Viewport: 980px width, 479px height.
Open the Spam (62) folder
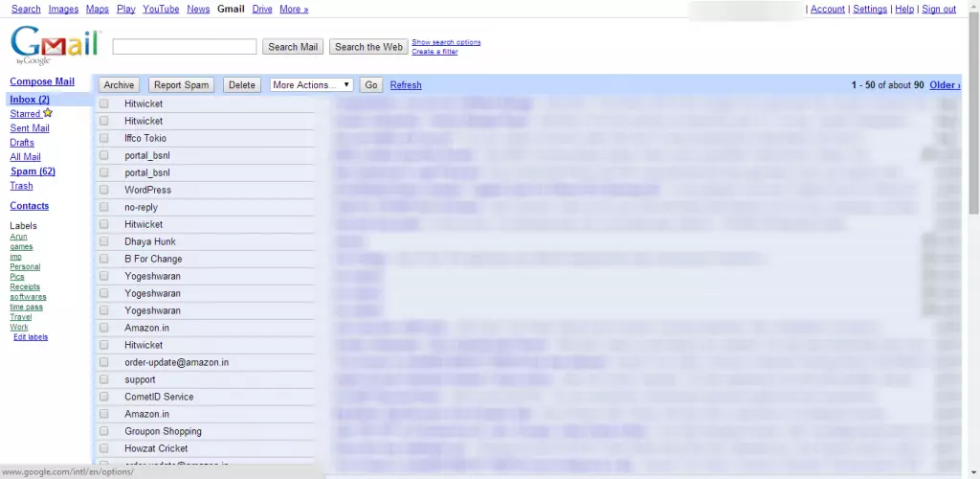(x=33, y=171)
